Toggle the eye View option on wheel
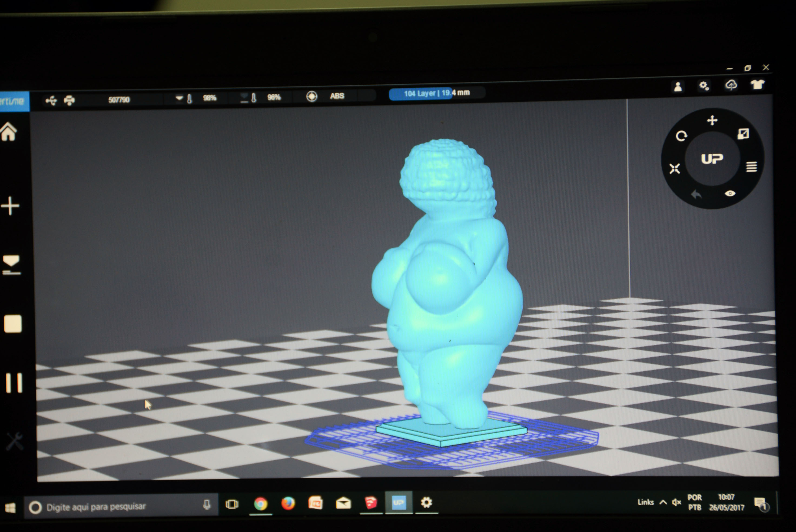Viewport: 796px width, 532px height. pos(730,193)
